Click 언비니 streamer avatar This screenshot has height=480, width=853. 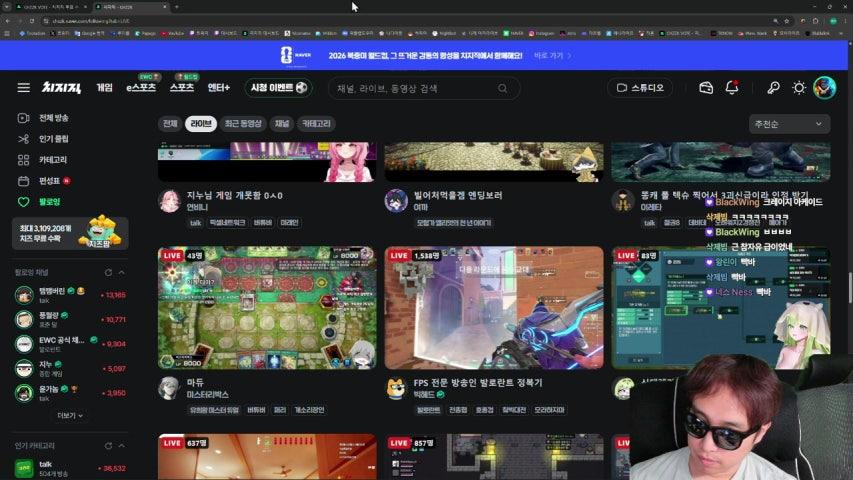[x=169, y=201]
